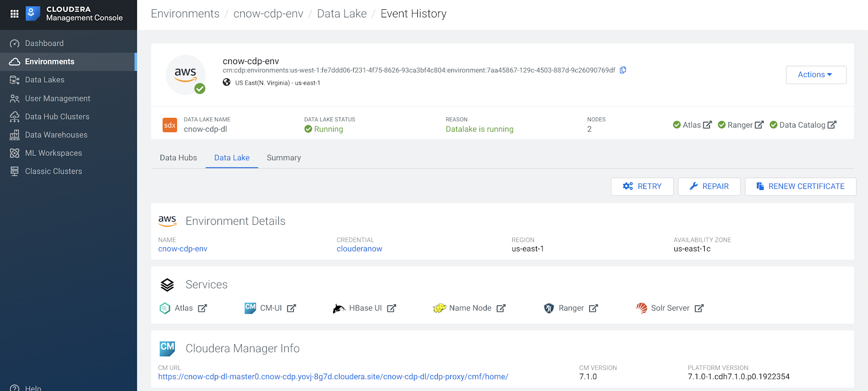868x391 pixels.
Task: Launch CM-UI service external link icon
Action: click(x=291, y=308)
